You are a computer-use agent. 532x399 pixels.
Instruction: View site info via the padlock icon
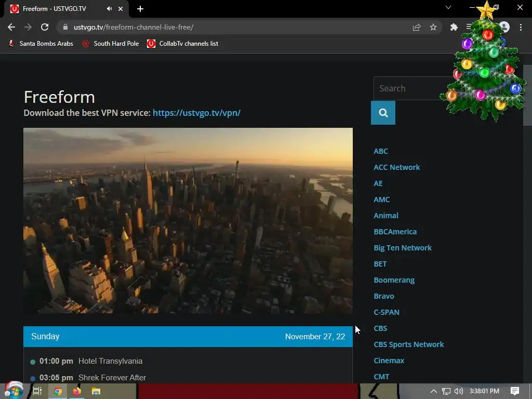point(65,27)
